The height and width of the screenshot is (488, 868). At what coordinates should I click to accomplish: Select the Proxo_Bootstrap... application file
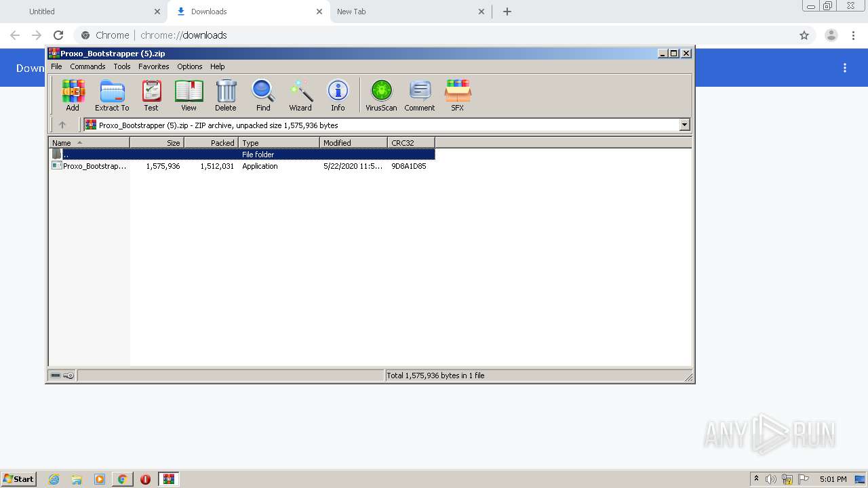coord(90,166)
